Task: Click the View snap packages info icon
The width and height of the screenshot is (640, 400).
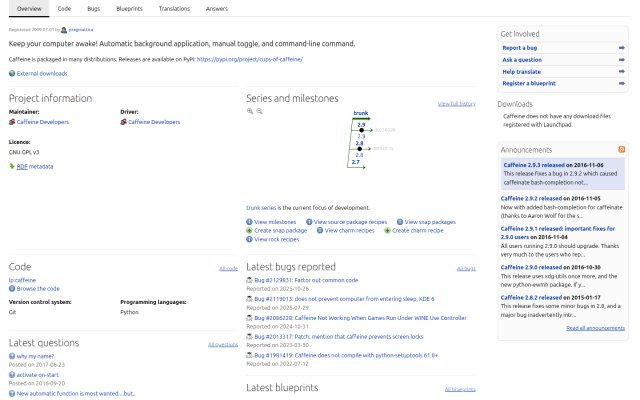Action: point(400,222)
